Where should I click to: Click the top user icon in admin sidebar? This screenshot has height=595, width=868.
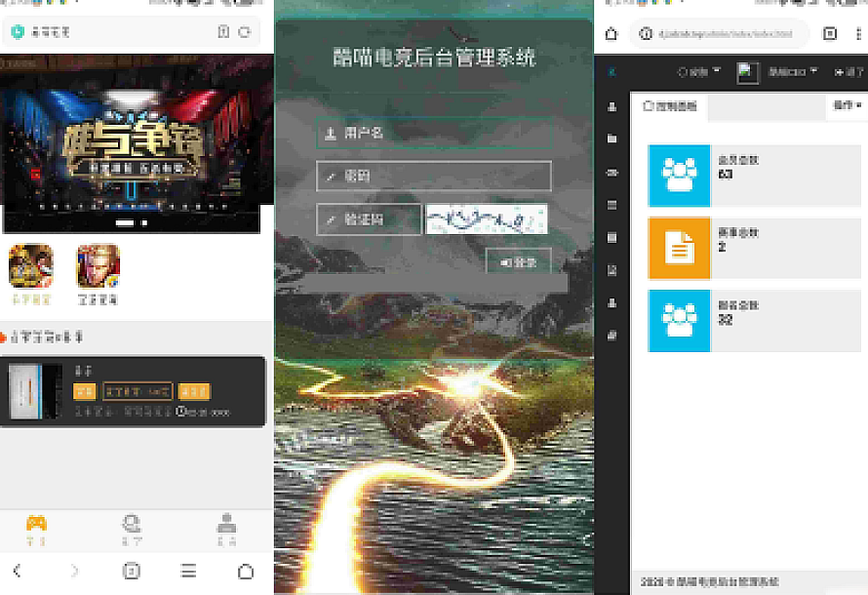pos(612,106)
